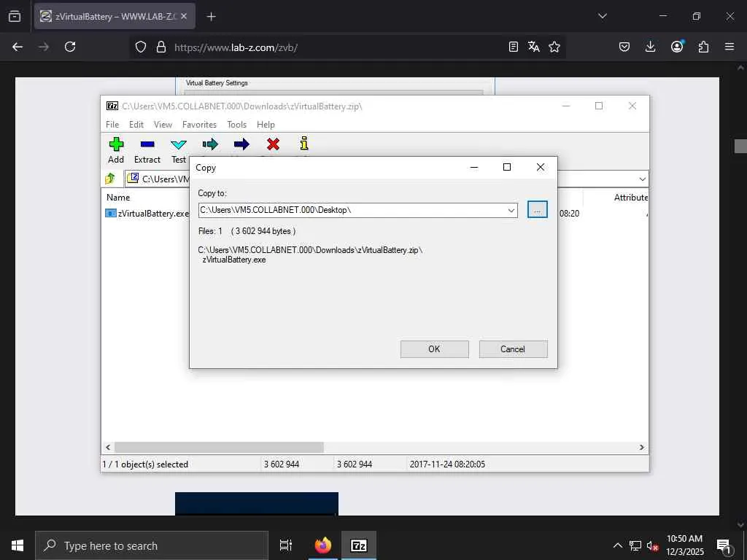Click Cancel in the Copy dialog
This screenshot has width=747, height=560.
click(513, 349)
